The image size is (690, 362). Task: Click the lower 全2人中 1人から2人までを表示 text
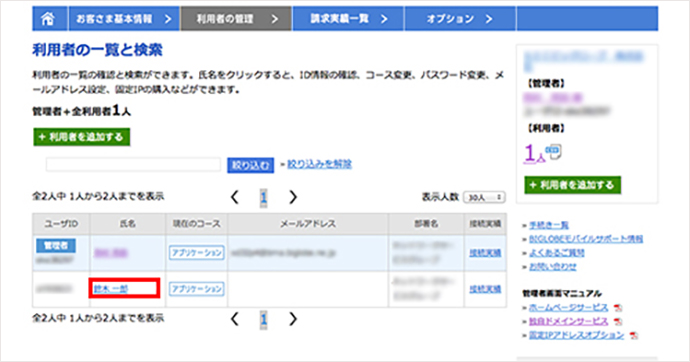point(98,318)
